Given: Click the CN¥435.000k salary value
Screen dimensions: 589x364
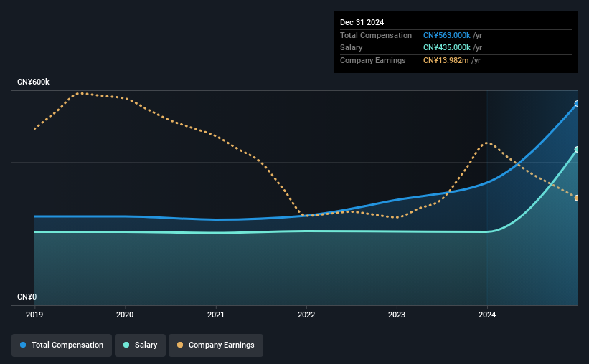Looking at the screenshot, I should tap(447, 48).
